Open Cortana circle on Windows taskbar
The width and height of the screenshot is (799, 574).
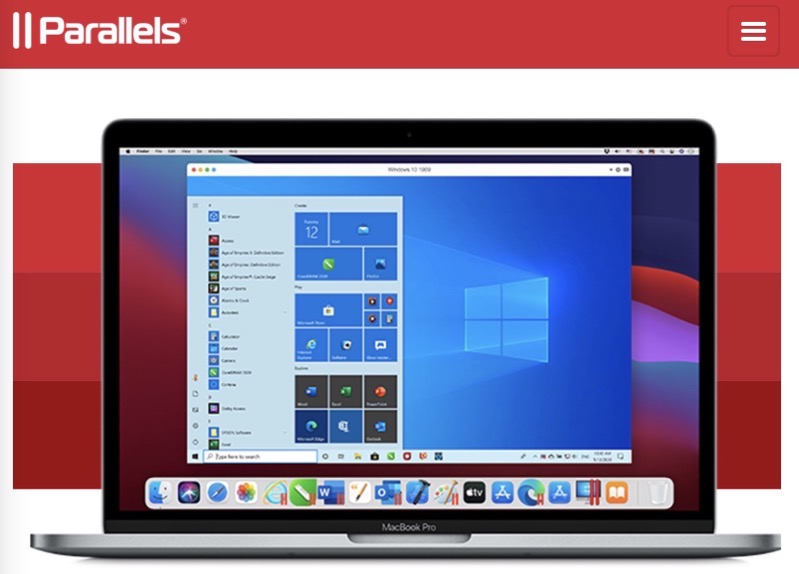325,456
